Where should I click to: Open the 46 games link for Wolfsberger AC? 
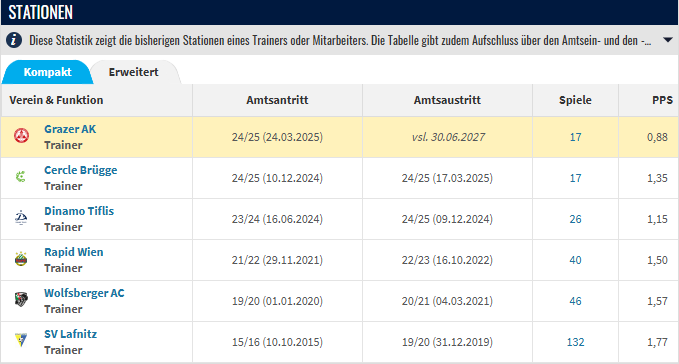[x=575, y=301]
